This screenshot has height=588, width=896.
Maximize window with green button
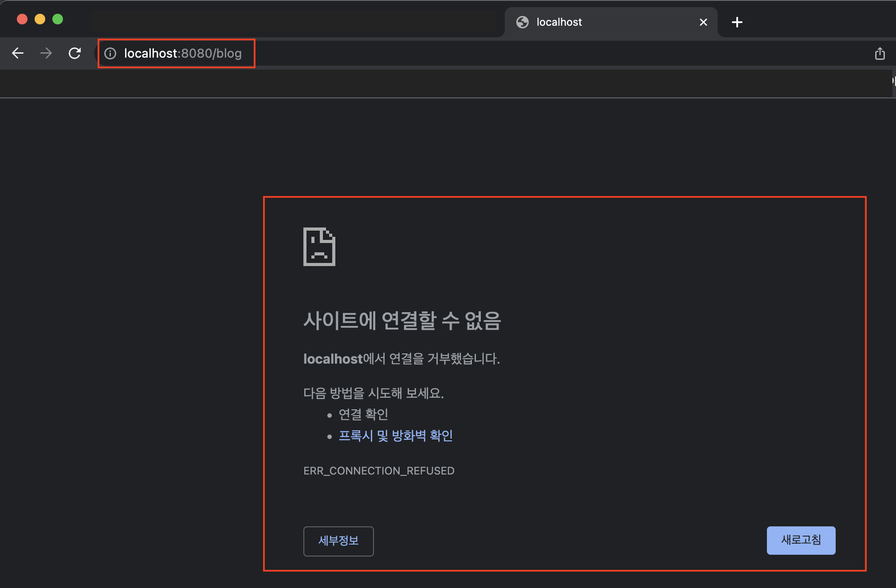coord(58,19)
